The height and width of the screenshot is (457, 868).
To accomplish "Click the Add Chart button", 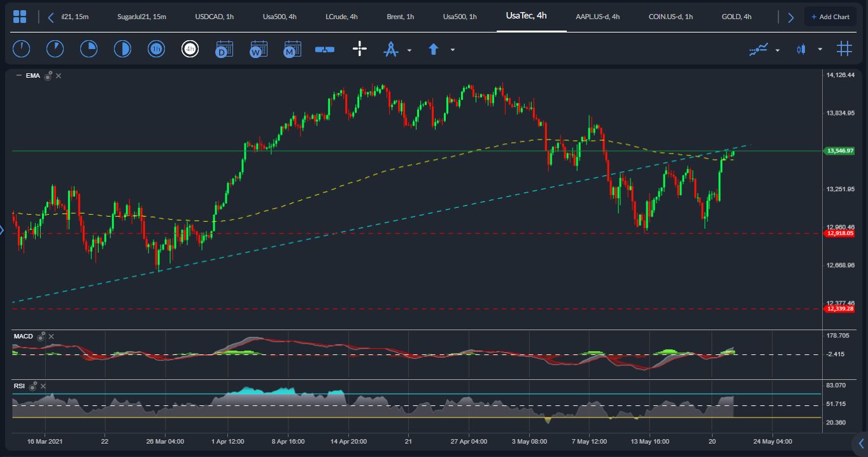I will [830, 17].
